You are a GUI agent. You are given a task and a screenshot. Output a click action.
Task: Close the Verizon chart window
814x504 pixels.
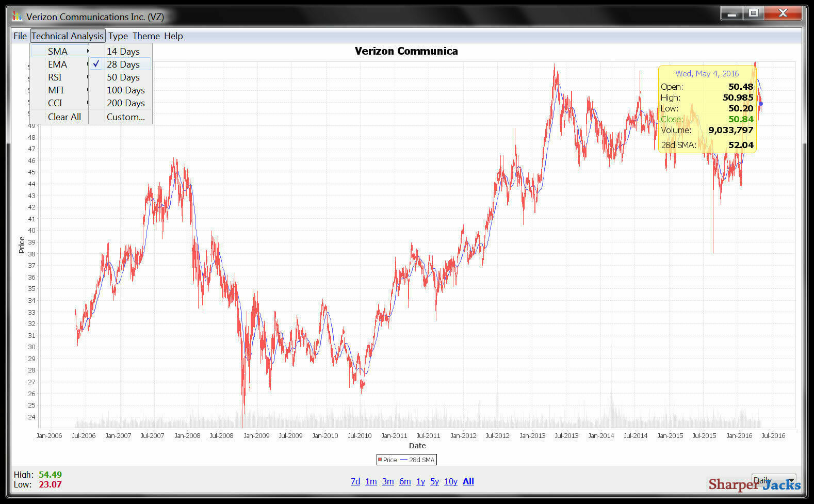tap(783, 13)
